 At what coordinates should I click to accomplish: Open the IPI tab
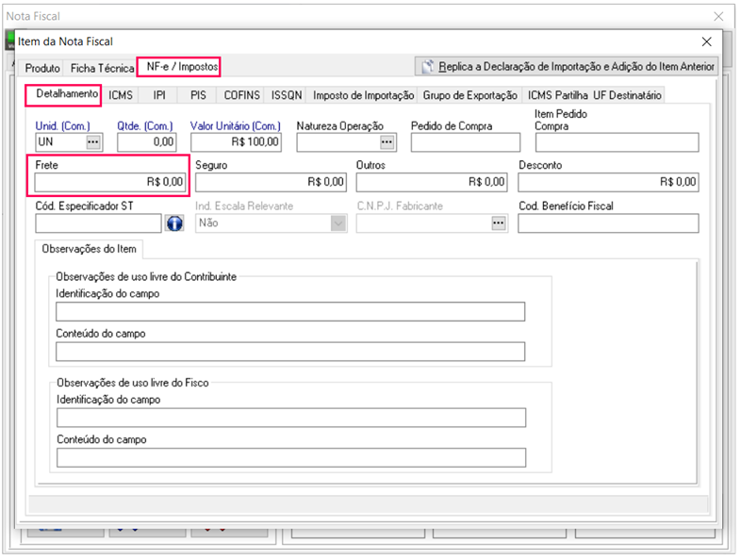(159, 95)
